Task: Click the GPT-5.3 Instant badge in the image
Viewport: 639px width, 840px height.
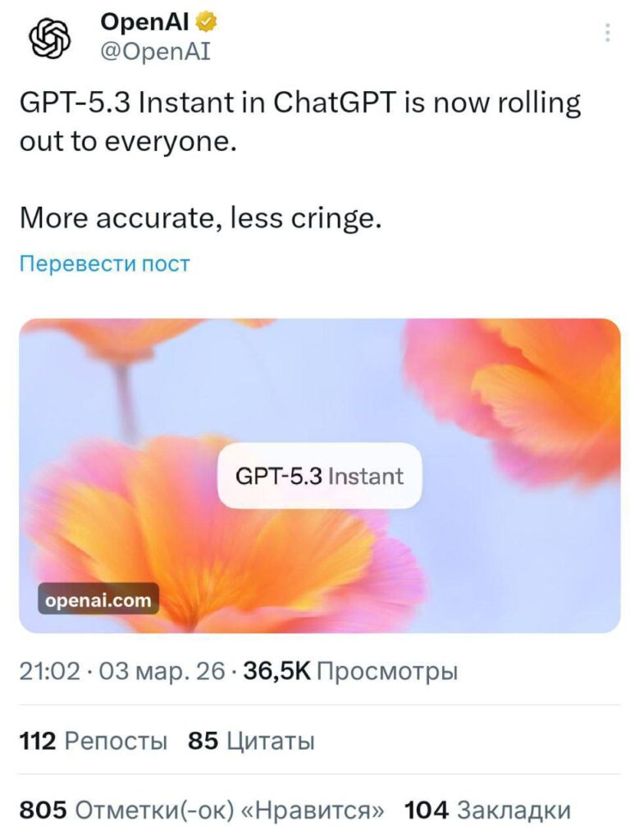Action: [320, 476]
